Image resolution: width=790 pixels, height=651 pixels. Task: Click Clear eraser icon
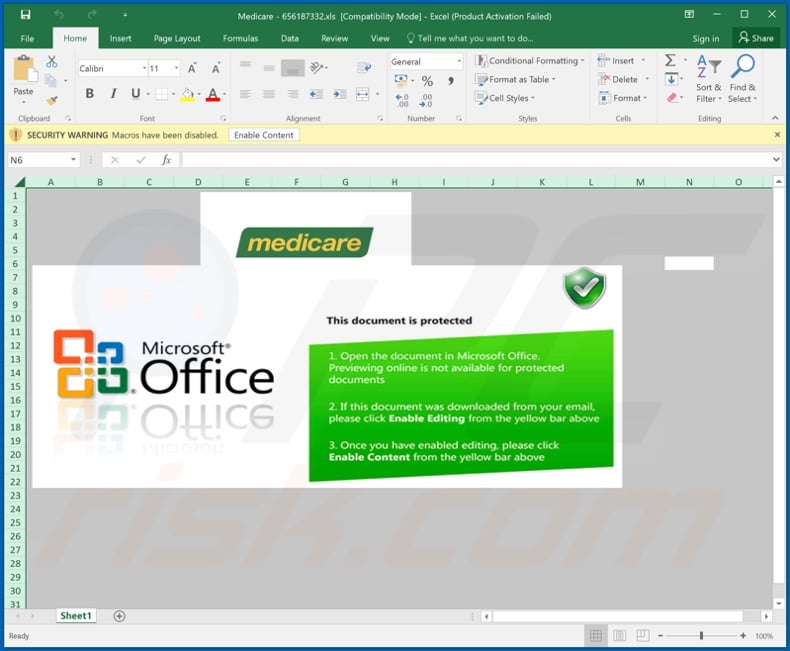[672, 98]
